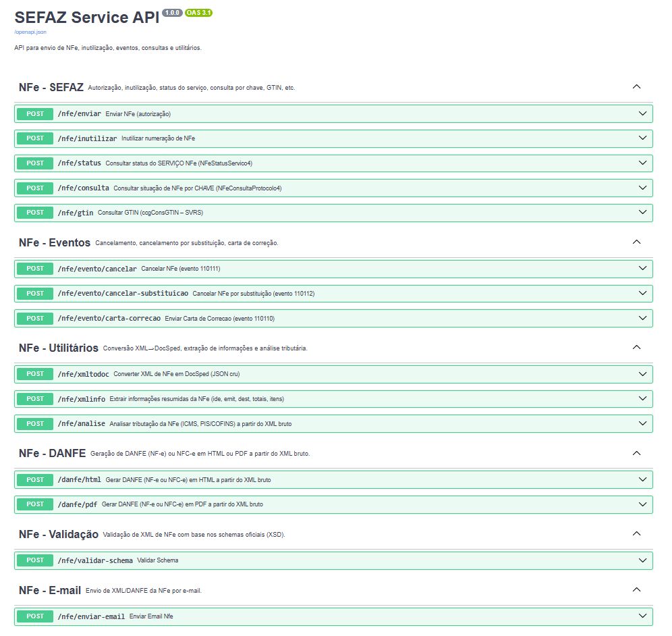This screenshot has width=672, height=636.
Task: Click the POST badge for /nfe/status
Action: point(35,163)
